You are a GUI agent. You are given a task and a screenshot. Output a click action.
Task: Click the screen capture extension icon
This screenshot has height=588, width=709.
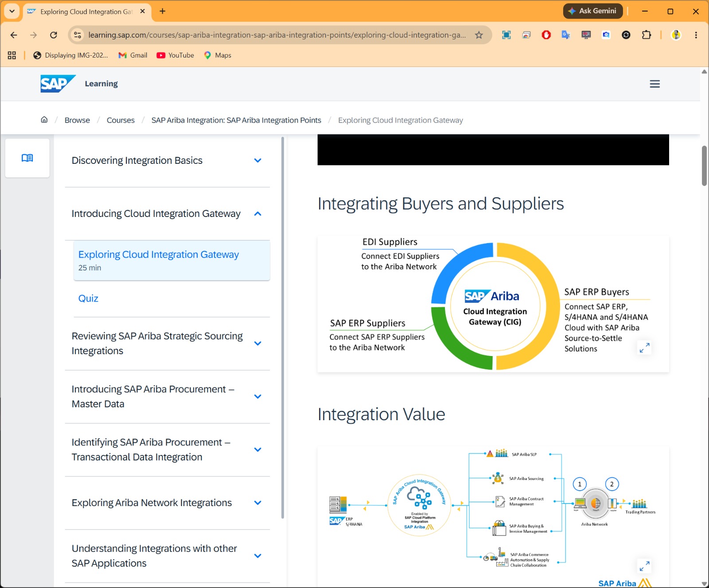click(x=506, y=35)
